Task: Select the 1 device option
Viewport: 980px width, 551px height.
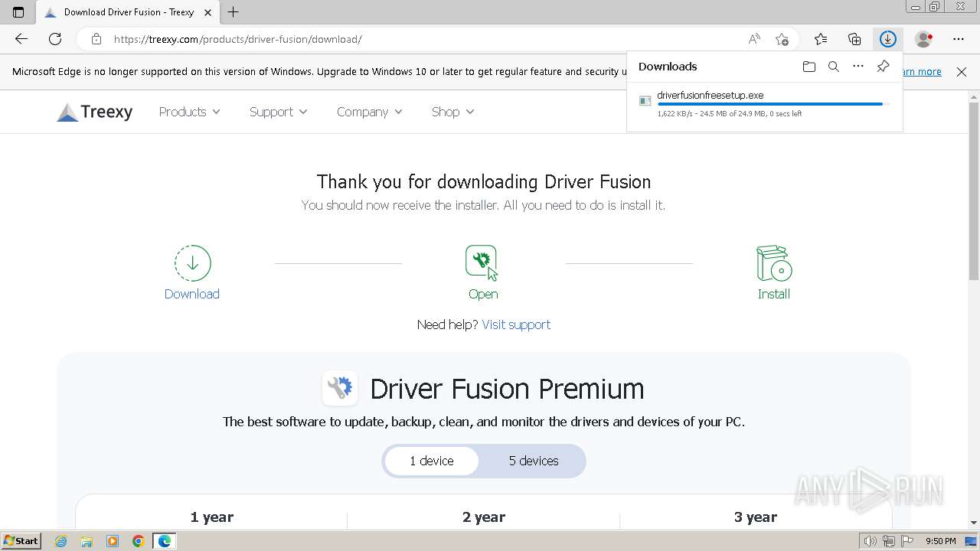Action: pos(432,461)
